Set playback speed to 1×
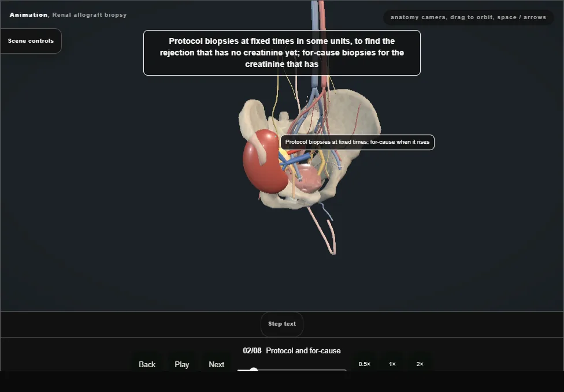The image size is (564, 392). (x=392, y=364)
